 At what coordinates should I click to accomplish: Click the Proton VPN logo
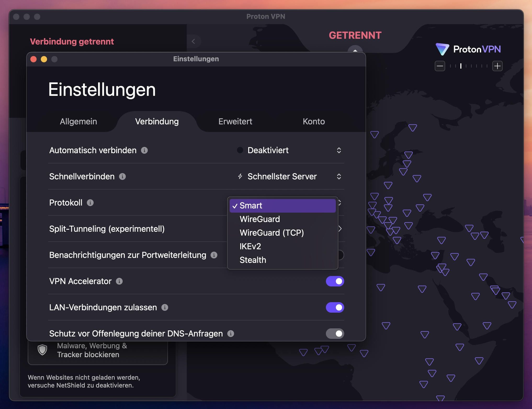468,49
